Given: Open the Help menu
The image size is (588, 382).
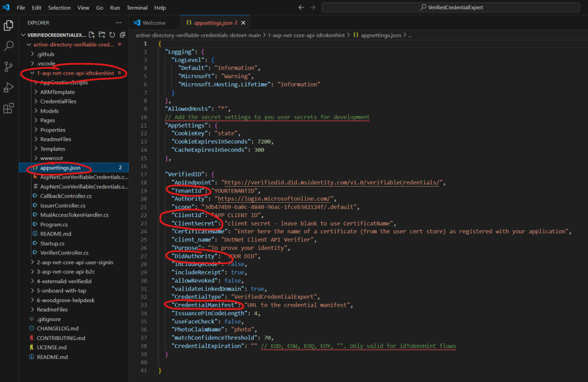Looking at the screenshot, I should (x=160, y=7).
